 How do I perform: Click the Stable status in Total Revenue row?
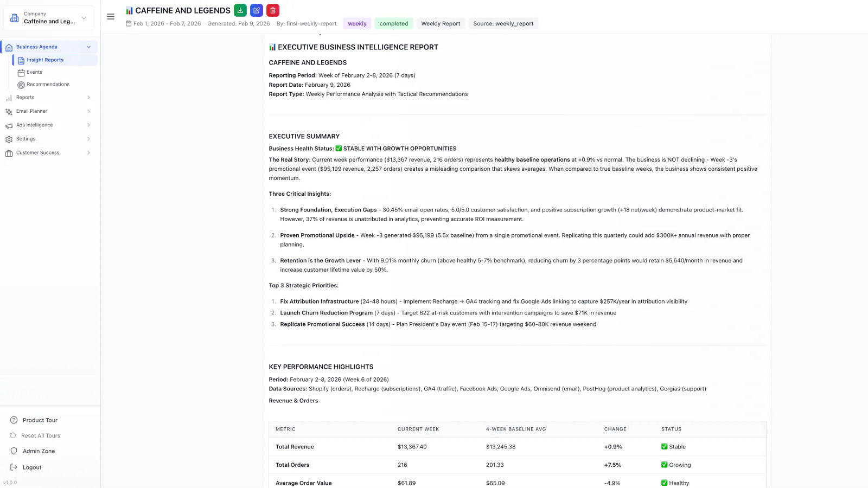tap(673, 447)
